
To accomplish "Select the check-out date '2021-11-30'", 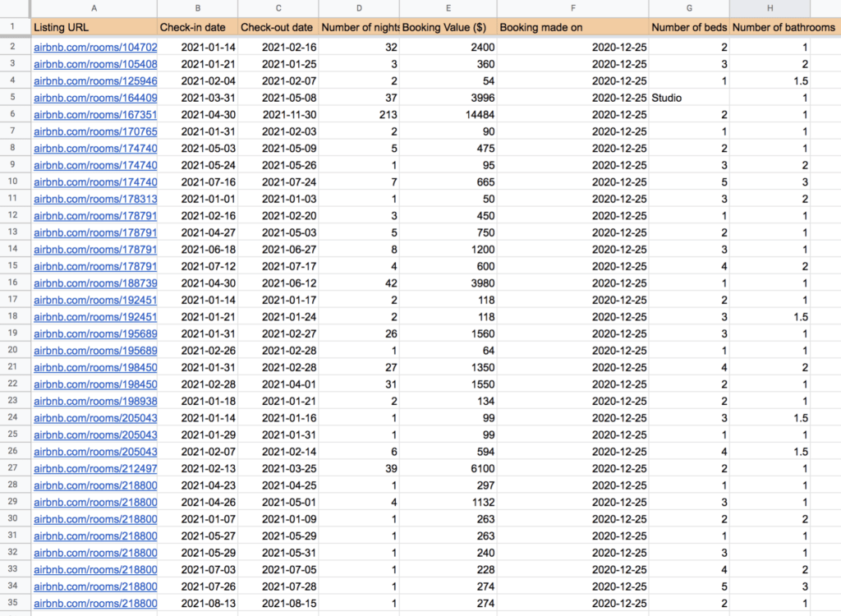I will coord(278,114).
